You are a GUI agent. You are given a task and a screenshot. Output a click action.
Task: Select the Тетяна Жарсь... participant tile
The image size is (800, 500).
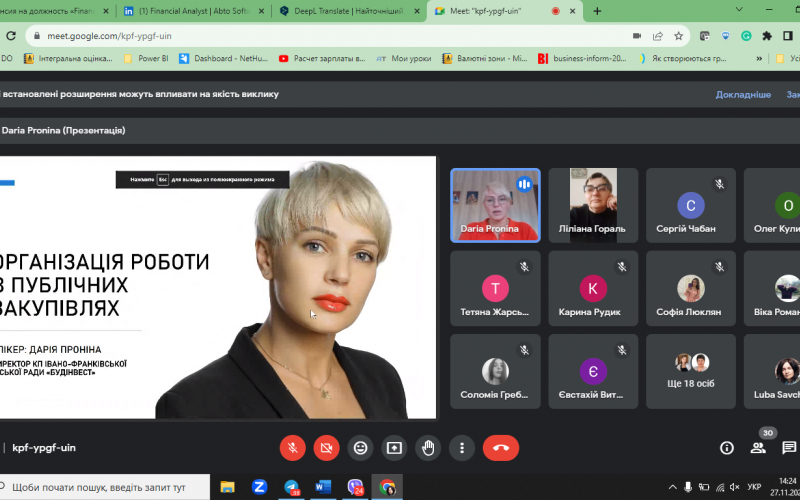pyautogui.click(x=495, y=288)
